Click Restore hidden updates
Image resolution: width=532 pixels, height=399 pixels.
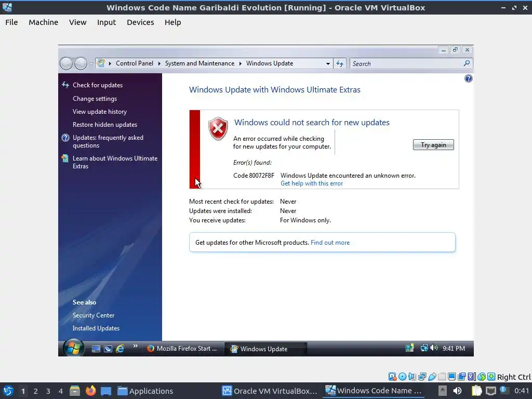click(105, 125)
